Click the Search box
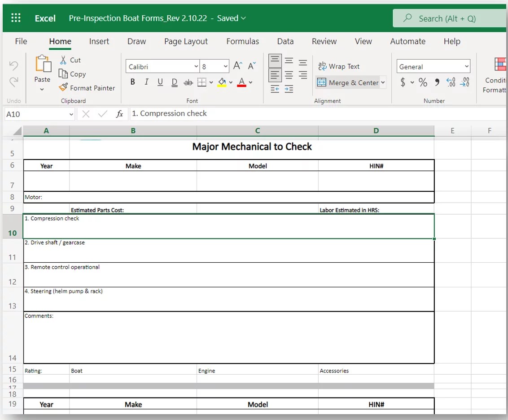Viewport: 508px width, 420px height. pos(450,18)
